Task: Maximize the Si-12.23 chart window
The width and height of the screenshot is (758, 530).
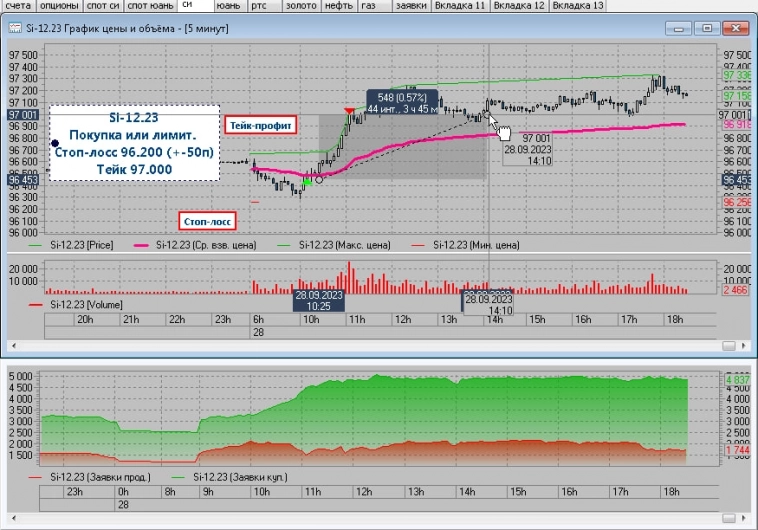Action: pos(707,28)
